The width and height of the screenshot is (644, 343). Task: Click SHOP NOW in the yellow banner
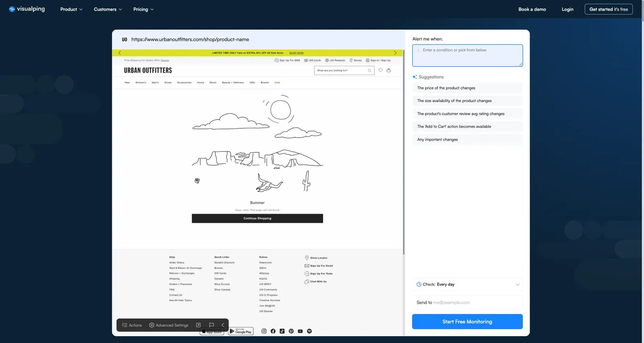pos(297,53)
